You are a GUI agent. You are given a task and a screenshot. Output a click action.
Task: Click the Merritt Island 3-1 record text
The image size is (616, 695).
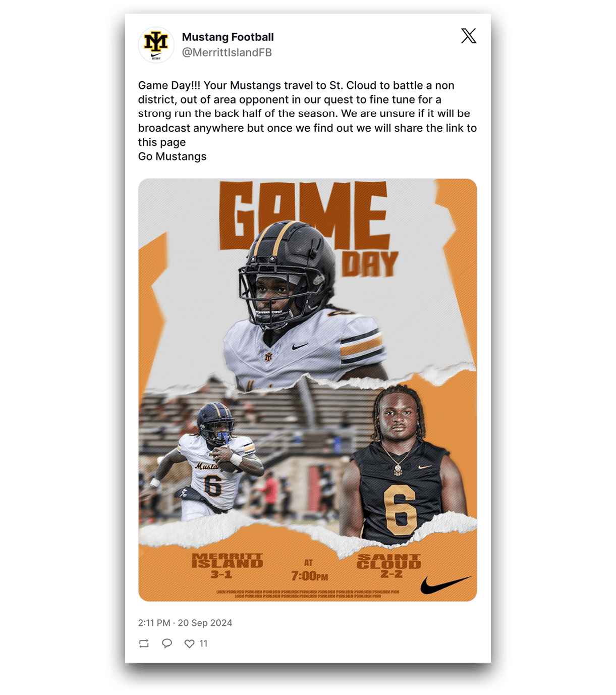pos(228,566)
